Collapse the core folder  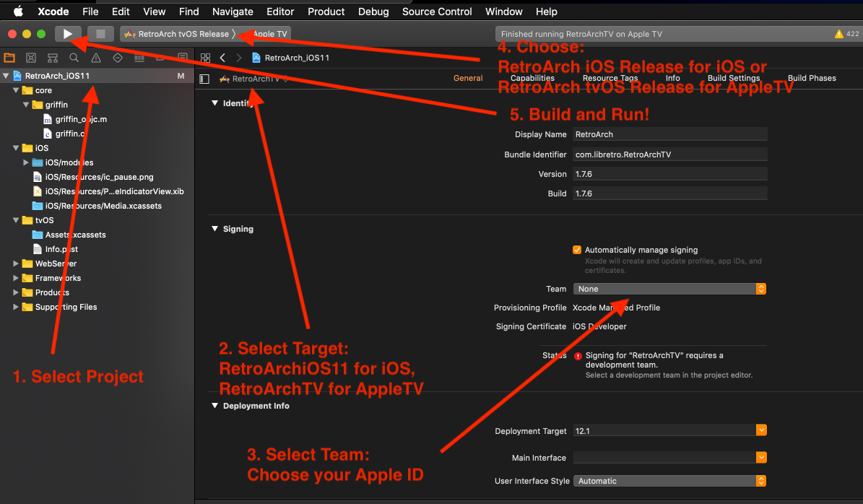pos(16,90)
